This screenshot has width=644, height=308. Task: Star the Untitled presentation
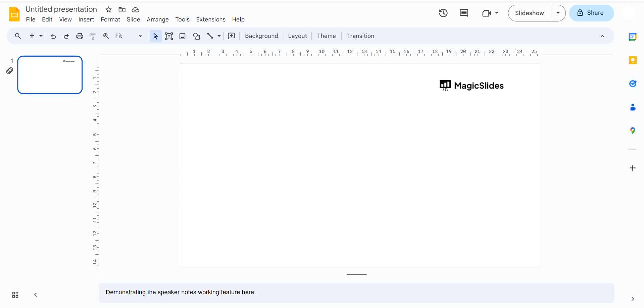pyautogui.click(x=108, y=10)
